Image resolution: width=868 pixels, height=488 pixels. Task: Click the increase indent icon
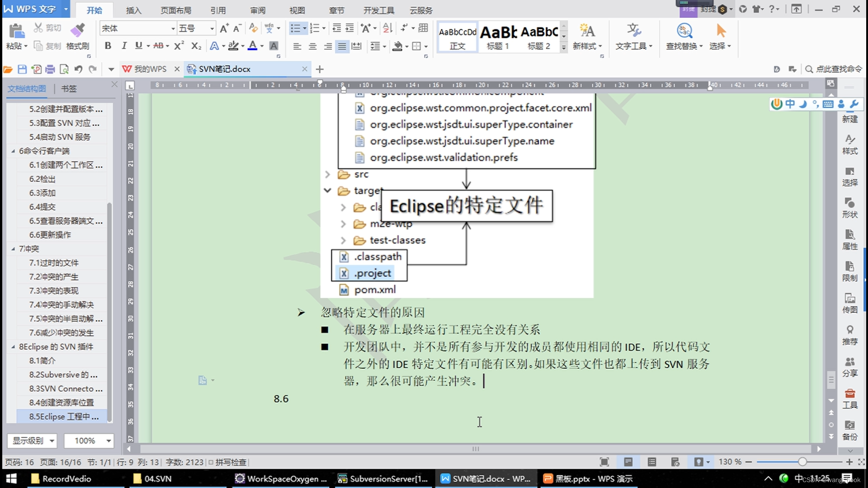coord(350,28)
